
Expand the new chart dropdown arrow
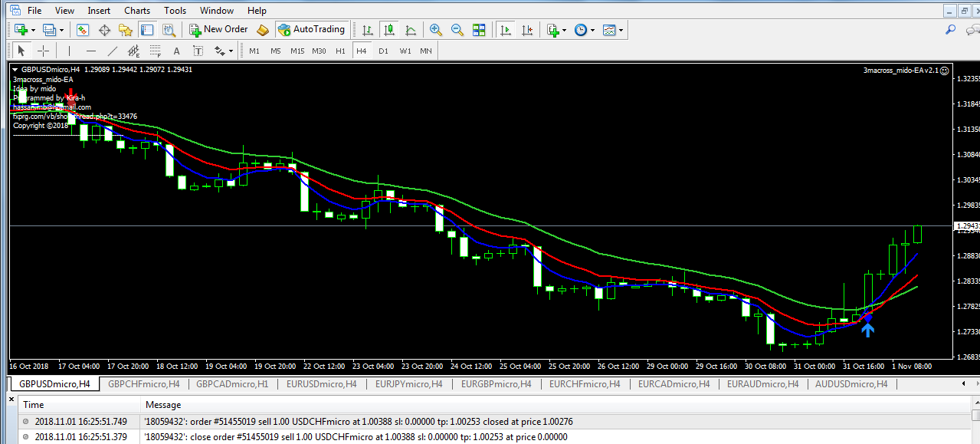point(33,31)
